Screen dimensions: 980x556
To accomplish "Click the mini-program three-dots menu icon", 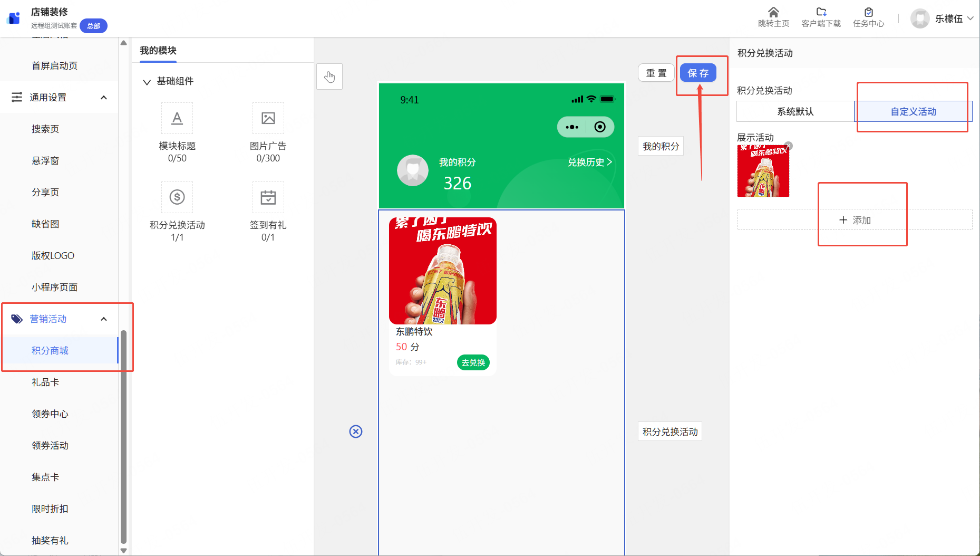I will click(x=572, y=127).
